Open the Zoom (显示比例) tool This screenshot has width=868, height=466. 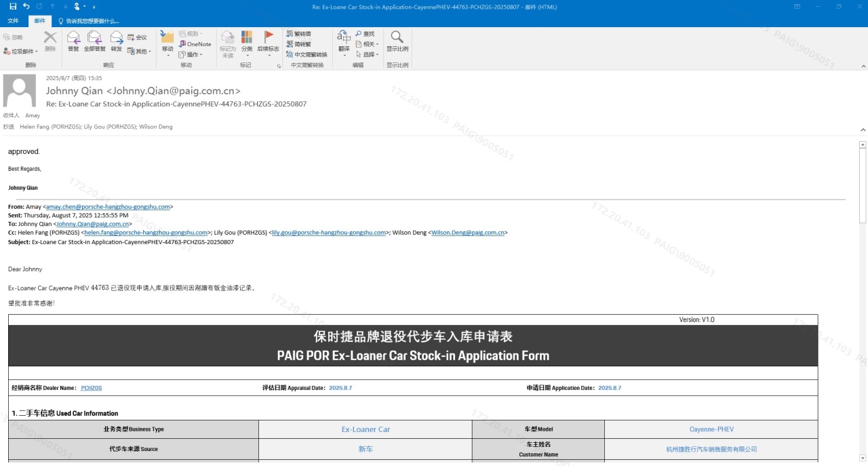pos(397,40)
